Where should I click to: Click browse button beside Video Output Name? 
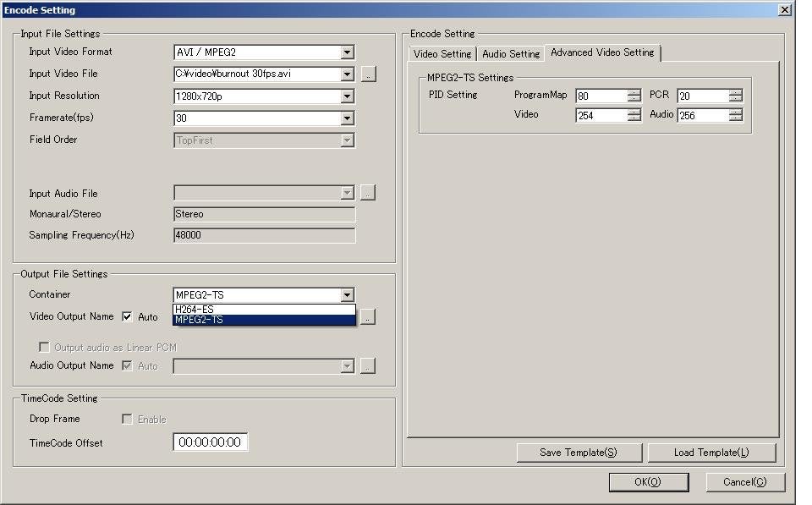coord(368,317)
